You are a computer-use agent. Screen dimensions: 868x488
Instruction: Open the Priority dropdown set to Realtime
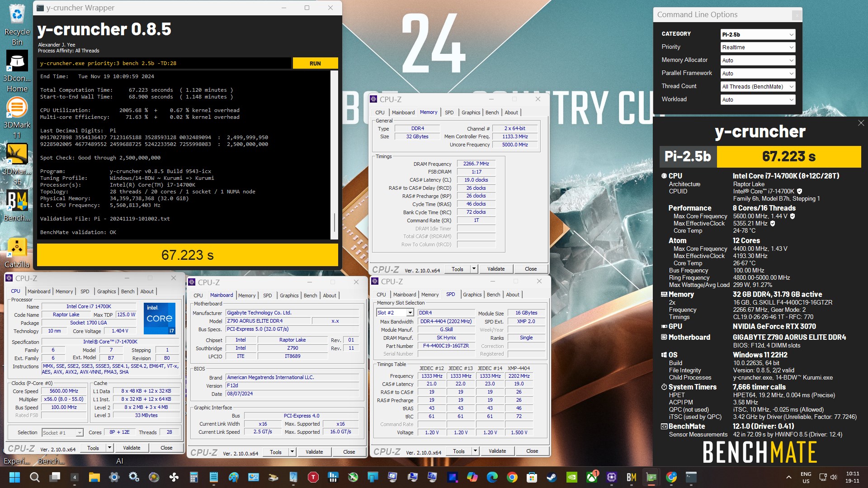(x=757, y=47)
